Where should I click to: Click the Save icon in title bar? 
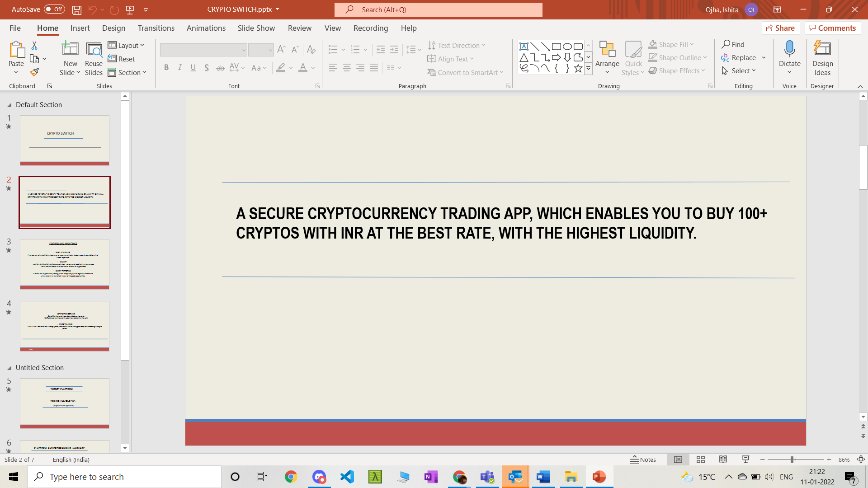pyautogui.click(x=77, y=9)
